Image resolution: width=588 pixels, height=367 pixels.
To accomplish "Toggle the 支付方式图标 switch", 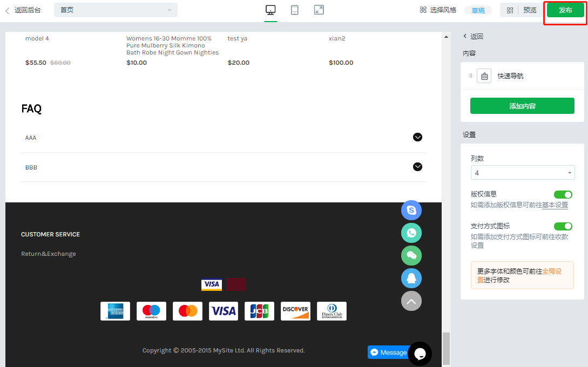I will click(x=563, y=227).
